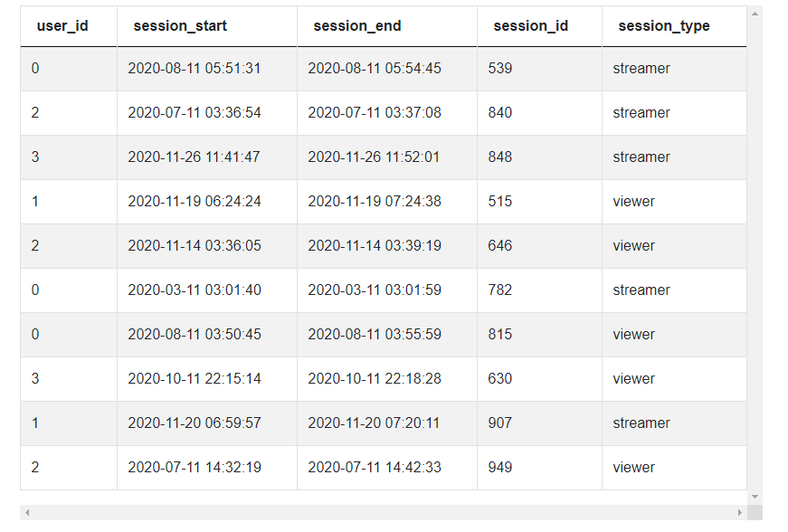Click session start 2020-07-11 03:36:54
788x532 pixels.
pyautogui.click(x=195, y=112)
